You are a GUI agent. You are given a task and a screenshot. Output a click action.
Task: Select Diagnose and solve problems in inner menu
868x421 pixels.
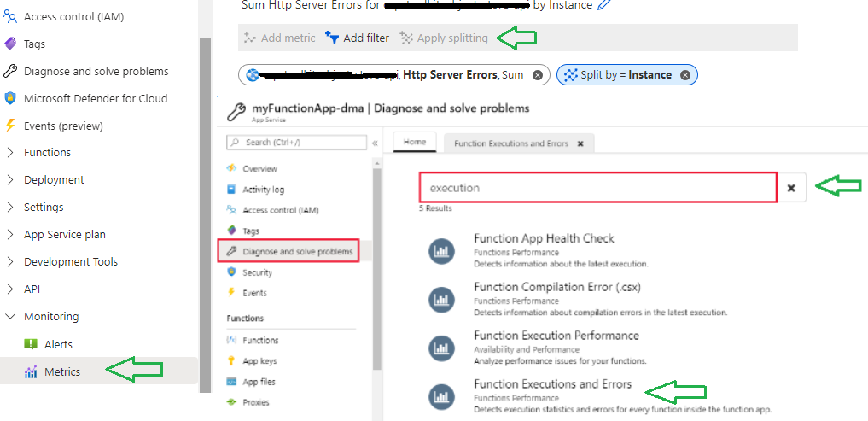tap(288, 252)
